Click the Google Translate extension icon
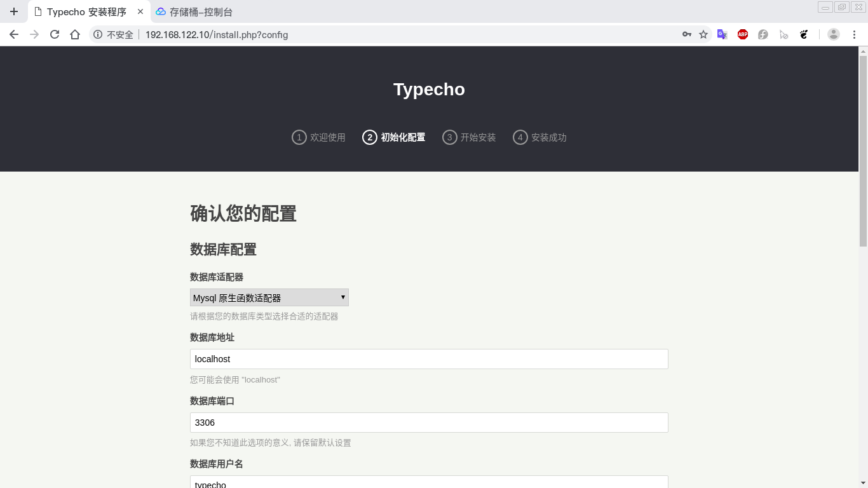This screenshot has width=868, height=488. coord(722,34)
